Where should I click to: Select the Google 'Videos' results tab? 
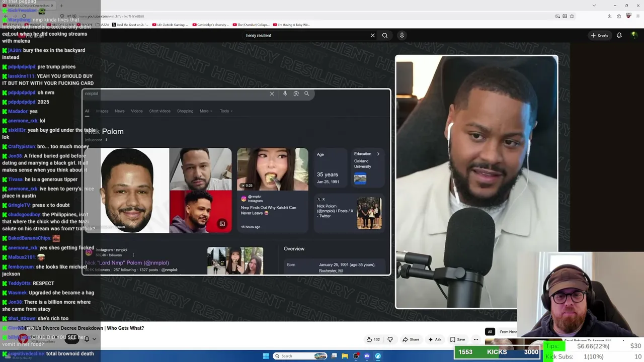(x=137, y=111)
